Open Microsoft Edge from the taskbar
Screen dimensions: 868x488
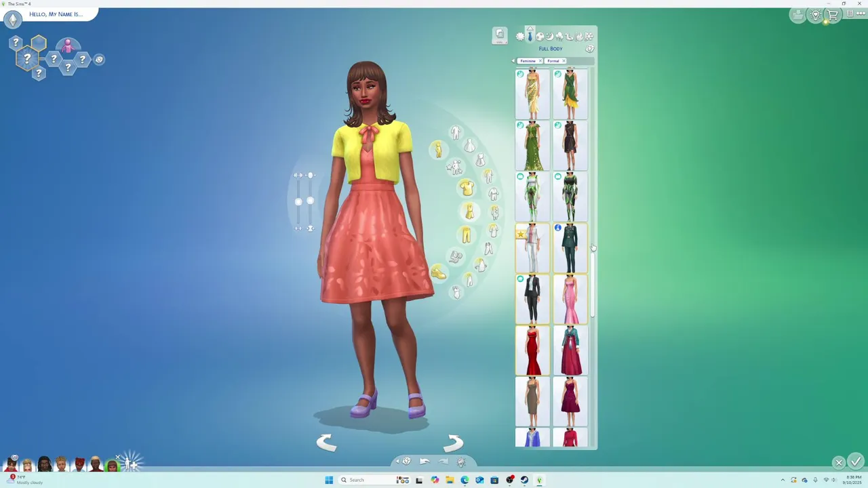(x=465, y=480)
